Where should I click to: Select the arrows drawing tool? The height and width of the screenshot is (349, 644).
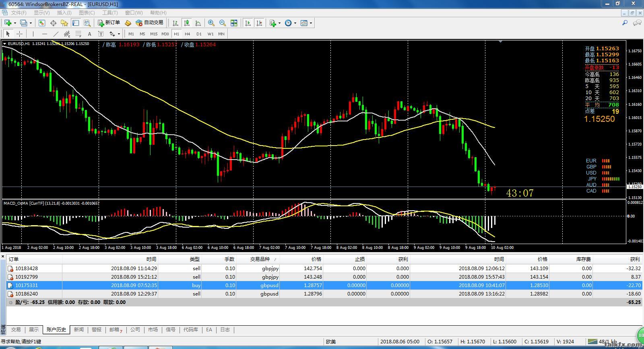[x=112, y=34]
